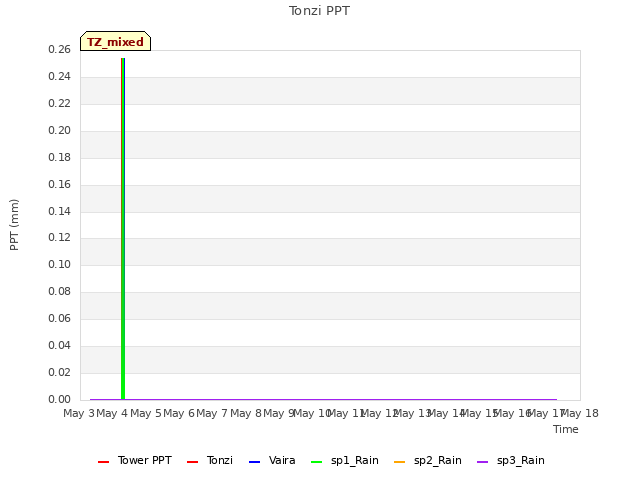The height and width of the screenshot is (480, 640).
Task: Select the sp2_Rain legend label
Action: [x=438, y=460]
